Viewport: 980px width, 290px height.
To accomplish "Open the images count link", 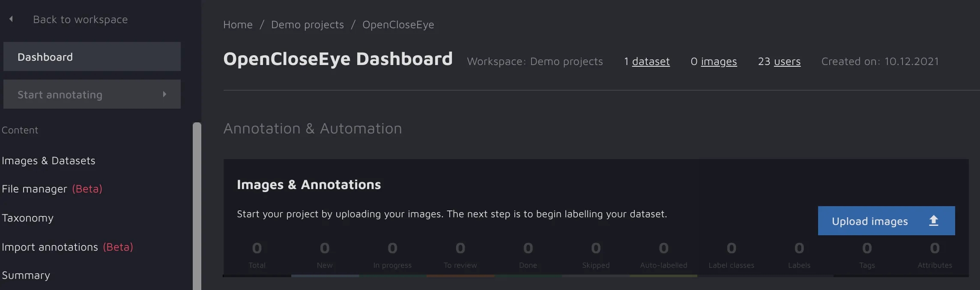I will (718, 62).
